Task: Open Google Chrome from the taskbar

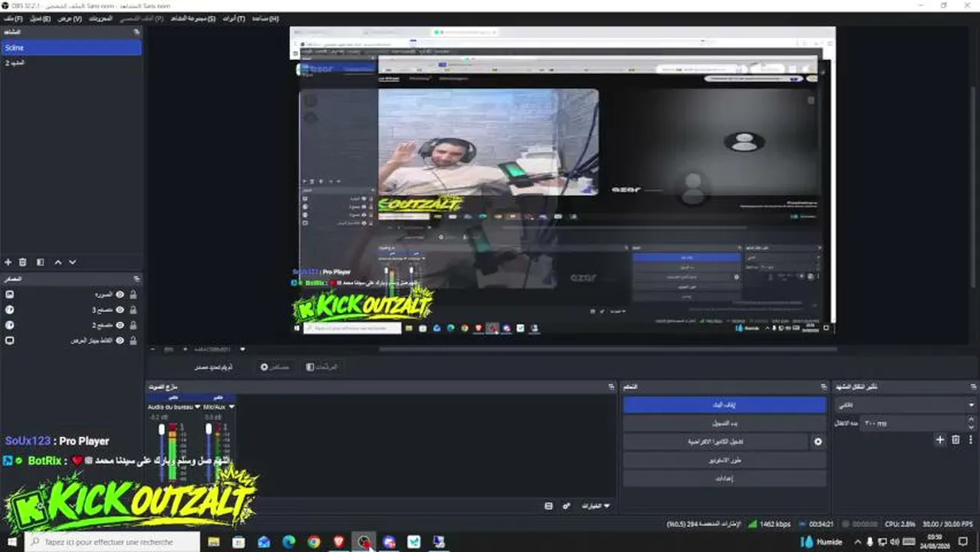Action: (314, 542)
